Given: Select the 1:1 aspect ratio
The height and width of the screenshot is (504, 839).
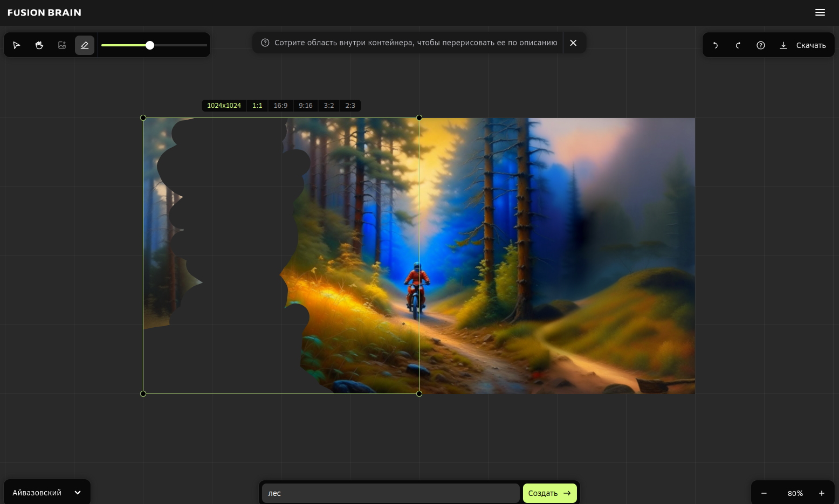Looking at the screenshot, I should point(257,106).
